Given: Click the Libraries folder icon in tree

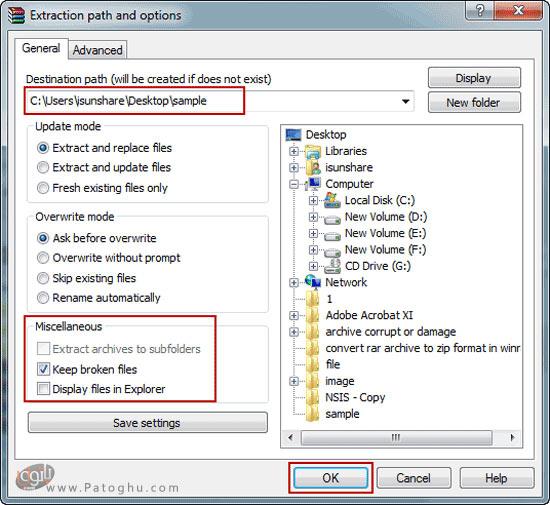Looking at the screenshot, I should [x=313, y=152].
